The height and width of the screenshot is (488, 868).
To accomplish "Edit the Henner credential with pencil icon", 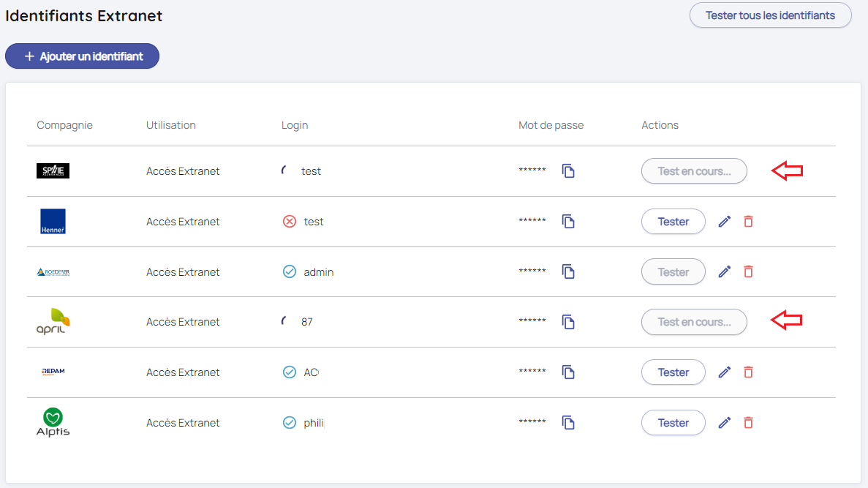I will tap(725, 222).
